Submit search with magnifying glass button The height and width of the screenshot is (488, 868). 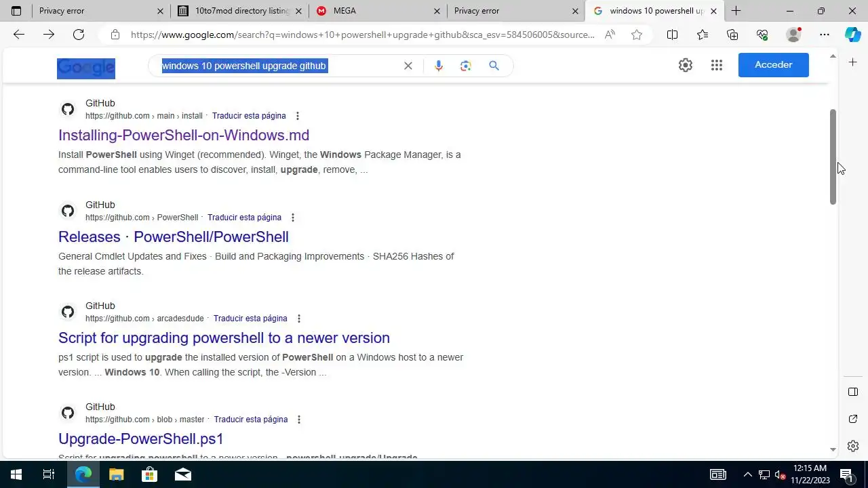coord(494,66)
